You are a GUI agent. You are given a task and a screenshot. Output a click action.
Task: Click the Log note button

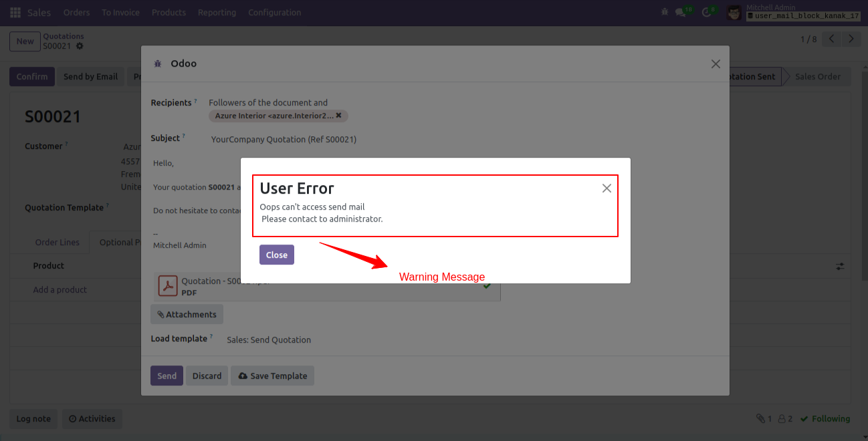coord(33,419)
